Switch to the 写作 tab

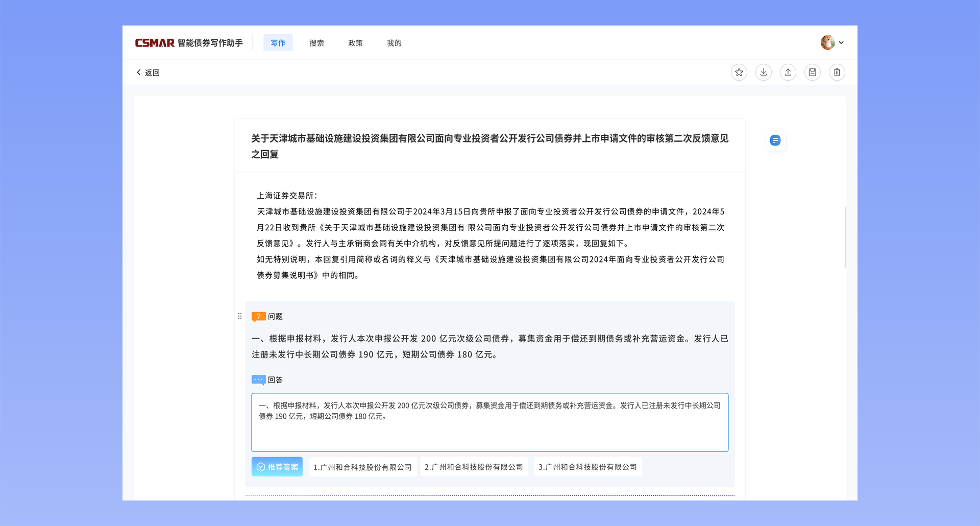[x=278, y=43]
